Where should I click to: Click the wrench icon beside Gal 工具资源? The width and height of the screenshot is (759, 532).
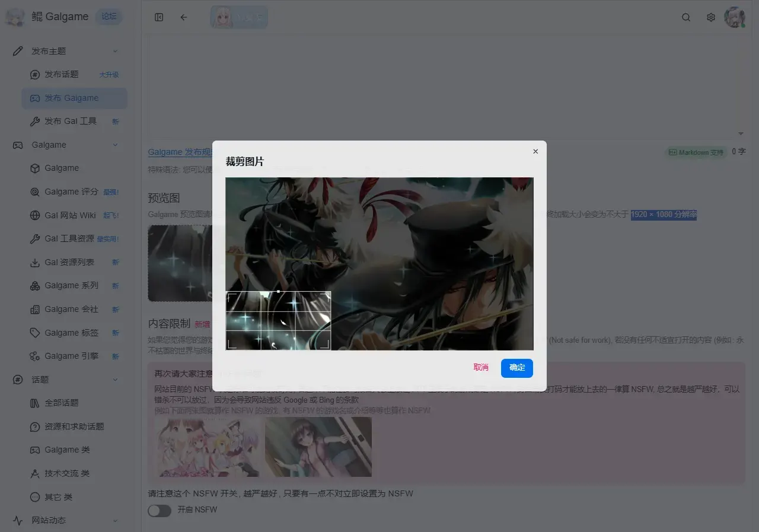35,238
